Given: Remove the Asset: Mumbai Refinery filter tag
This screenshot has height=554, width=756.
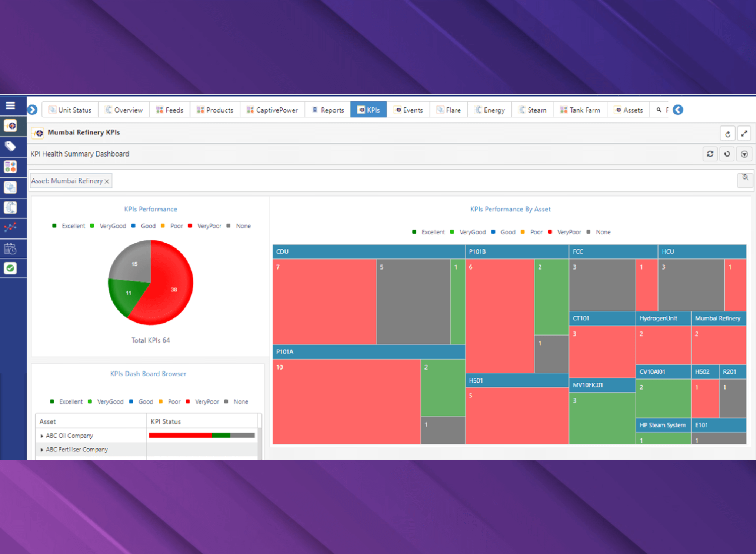Looking at the screenshot, I should [x=107, y=181].
